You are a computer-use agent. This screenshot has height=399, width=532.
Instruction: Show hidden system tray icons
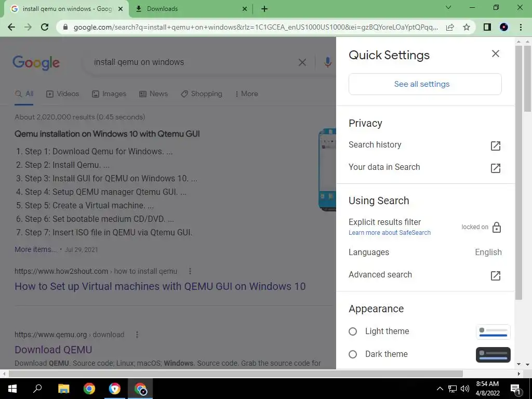tap(440, 389)
